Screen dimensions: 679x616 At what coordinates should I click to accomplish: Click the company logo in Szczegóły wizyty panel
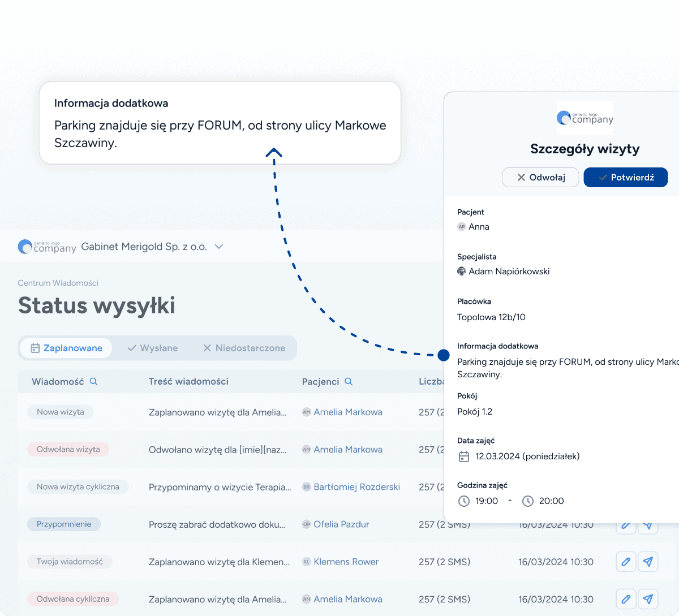585,117
